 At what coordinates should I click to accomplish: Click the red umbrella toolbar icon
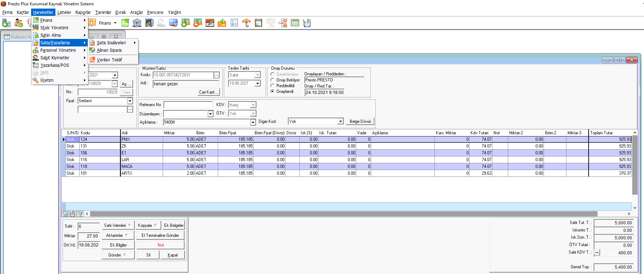click(x=246, y=23)
